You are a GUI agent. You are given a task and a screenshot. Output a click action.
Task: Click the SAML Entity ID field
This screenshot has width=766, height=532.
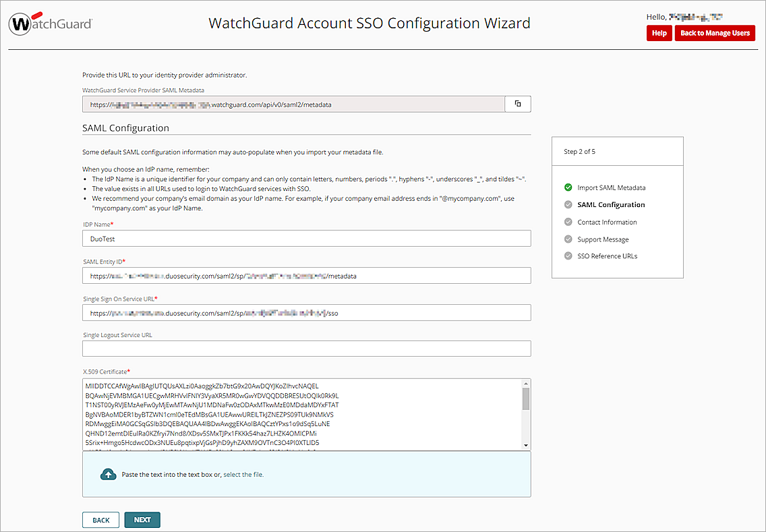(306, 275)
